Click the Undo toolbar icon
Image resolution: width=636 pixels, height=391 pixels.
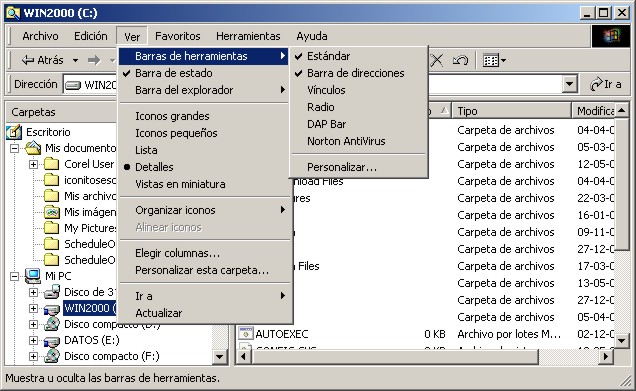pos(460,60)
